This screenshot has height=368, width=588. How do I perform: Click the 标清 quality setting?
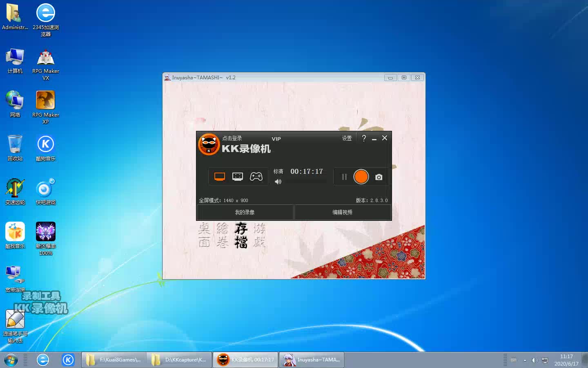pyautogui.click(x=278, y=171)
